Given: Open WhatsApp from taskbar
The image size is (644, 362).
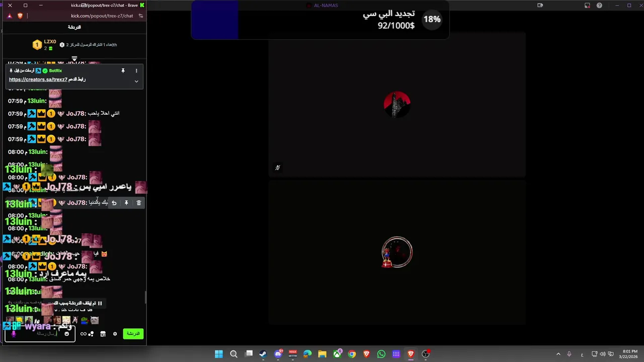Looking at the screenshot, I should pyautogui.click(x=381, y=354).
